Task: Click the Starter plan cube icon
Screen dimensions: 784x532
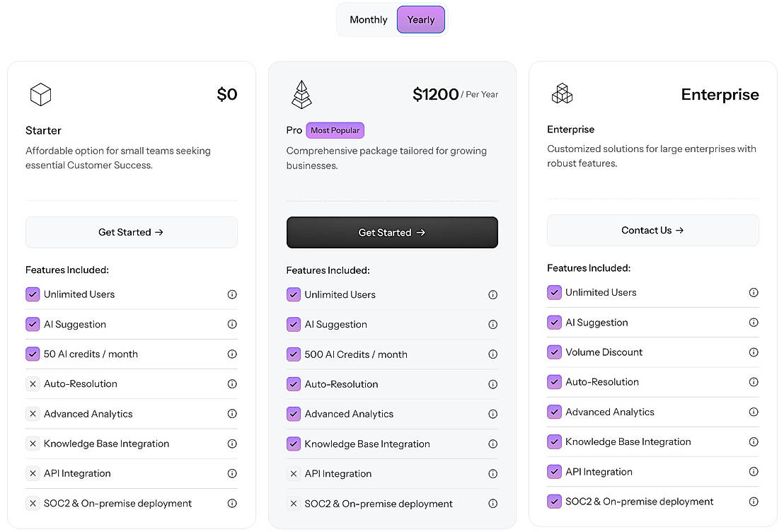Action: click(40, 95)
